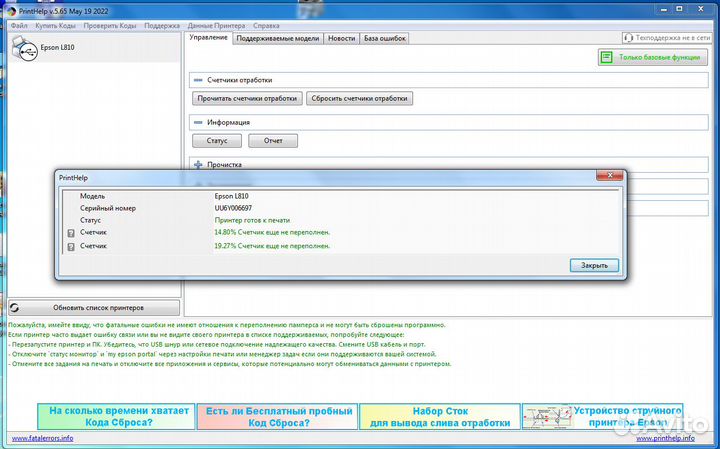Open the Поддержка menu
Screen dimensions: 720x449
coord(162,26)
